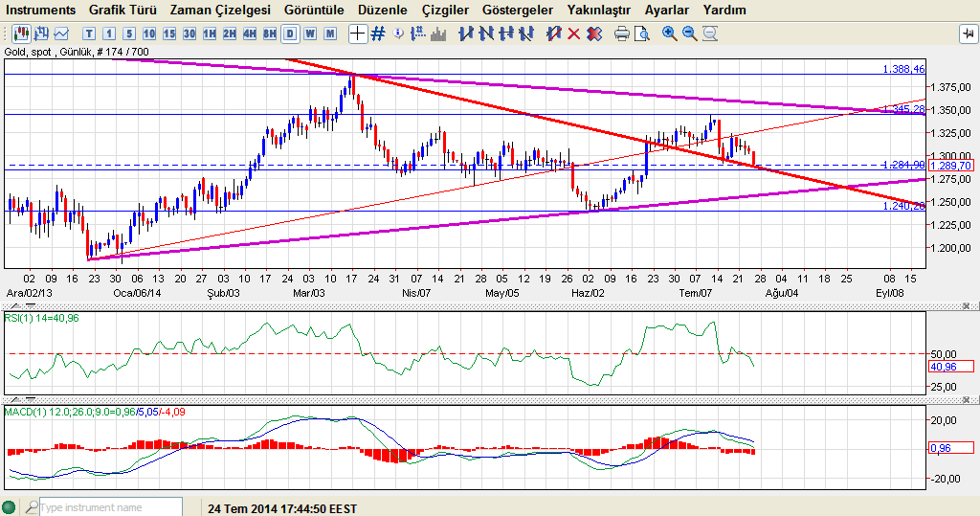Toggle the crosshair cursor tool
The image size is (980, 516).
click(358, 34)
